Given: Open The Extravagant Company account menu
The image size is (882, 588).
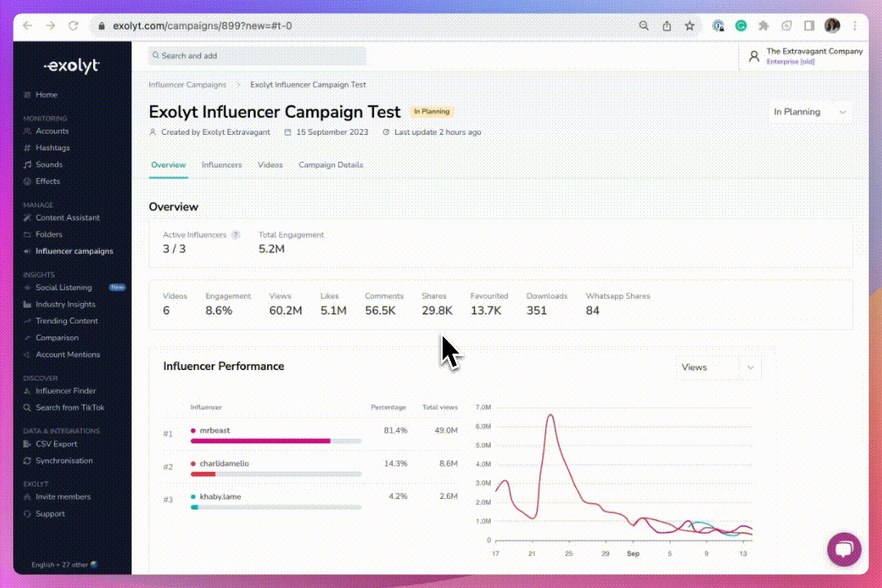Looking at the screenshot, I should click(x=805, y=56).
